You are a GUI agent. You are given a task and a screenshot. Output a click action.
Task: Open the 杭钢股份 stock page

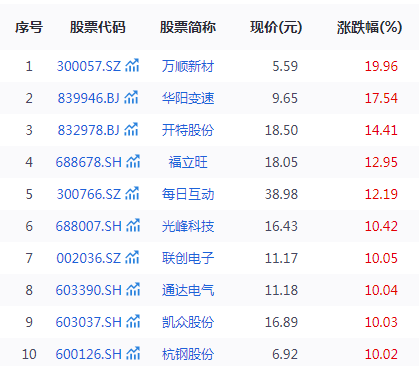(188, 354)
